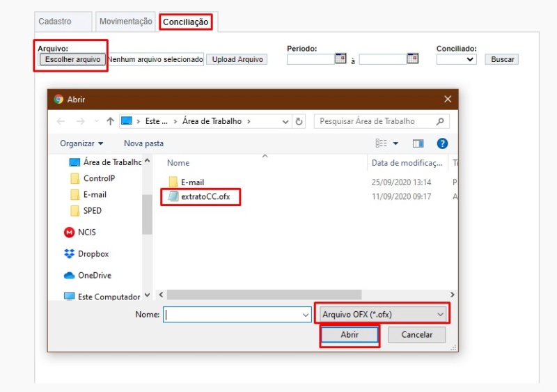The height and width of the screenshot is (392, 557).
Task: Go back in the Abrir dialog
Action: click(61, 122)
